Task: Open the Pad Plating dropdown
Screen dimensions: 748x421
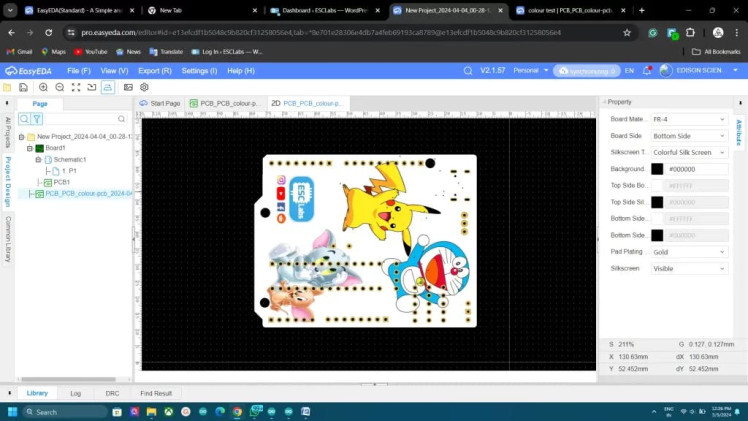Action: 689,252
